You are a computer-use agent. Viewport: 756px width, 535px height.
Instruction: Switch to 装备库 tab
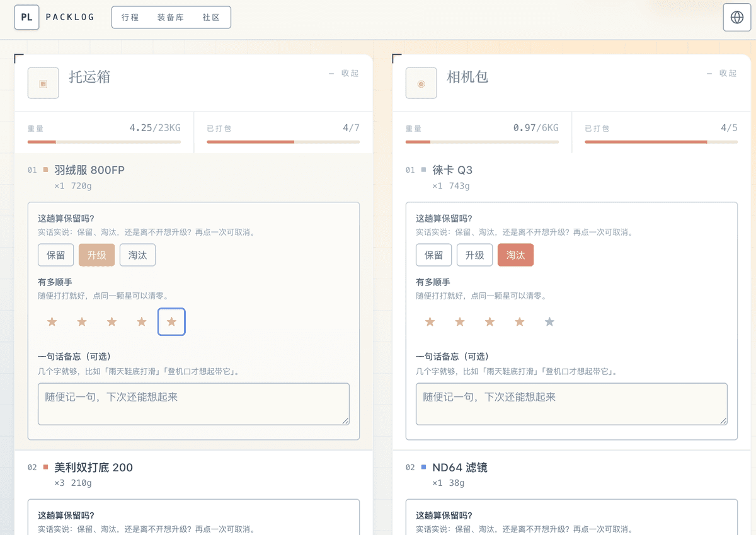click(171, 18)
